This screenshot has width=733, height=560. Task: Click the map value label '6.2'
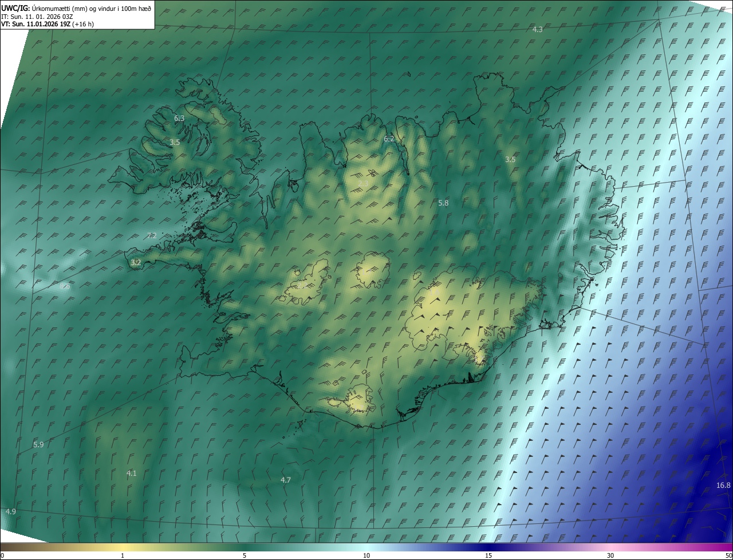click(x=389, y=139)
